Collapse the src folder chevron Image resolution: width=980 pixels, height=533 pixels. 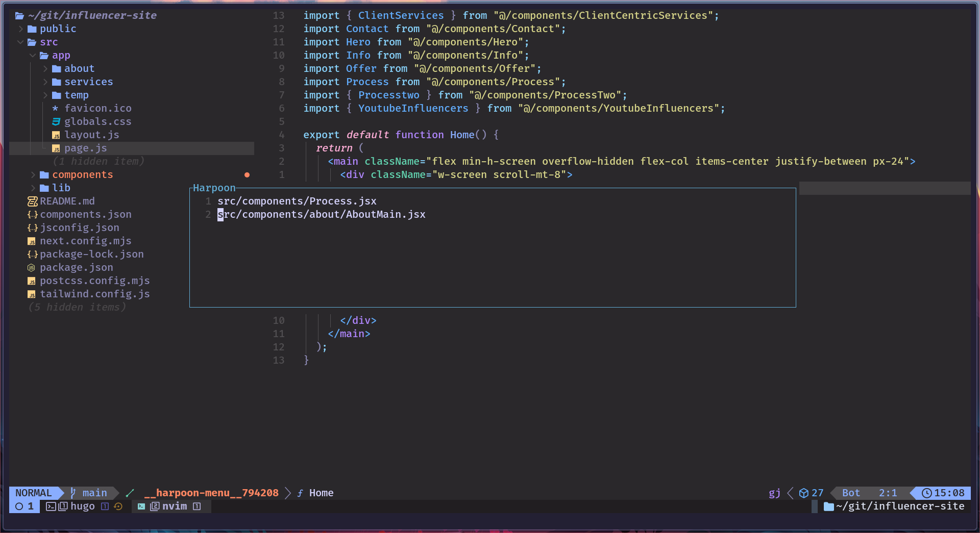tap(20, 42)
